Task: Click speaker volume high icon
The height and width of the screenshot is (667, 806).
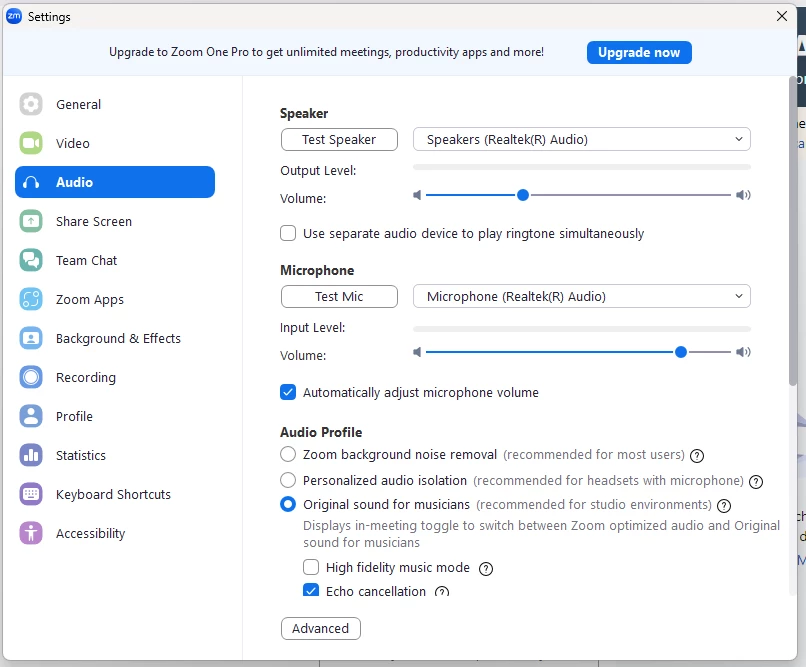Action: point(743,195)
